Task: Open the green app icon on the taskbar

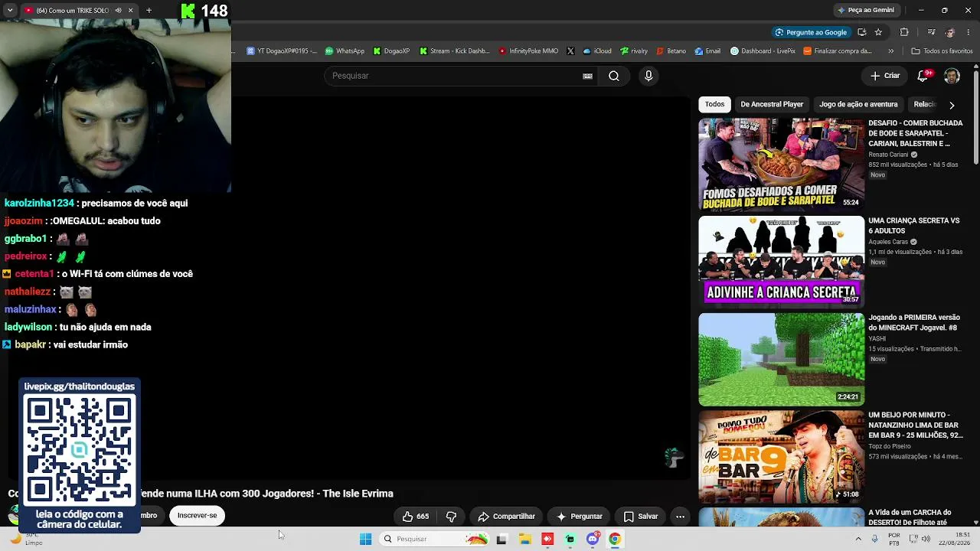Action: click(570, 539)
